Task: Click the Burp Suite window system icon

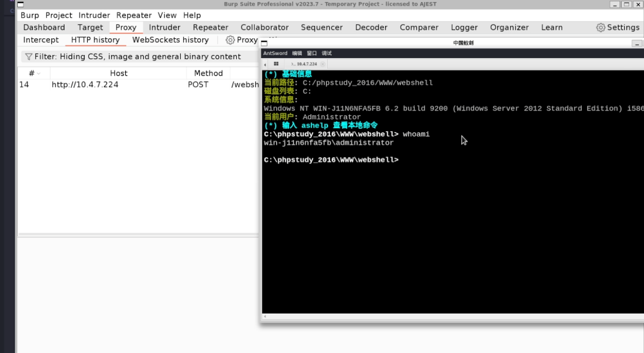Action: (x=20, y=5)
